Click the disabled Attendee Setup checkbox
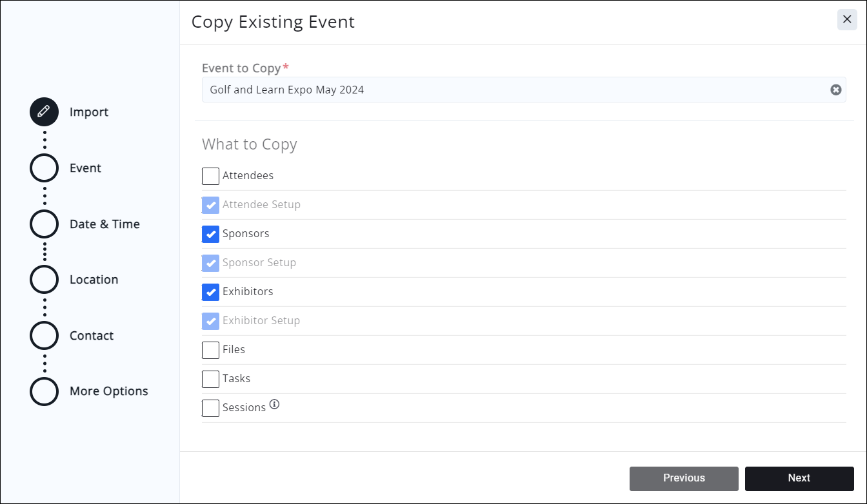The image size is (867, 504). pyautogui.click(x=210, y=204)
